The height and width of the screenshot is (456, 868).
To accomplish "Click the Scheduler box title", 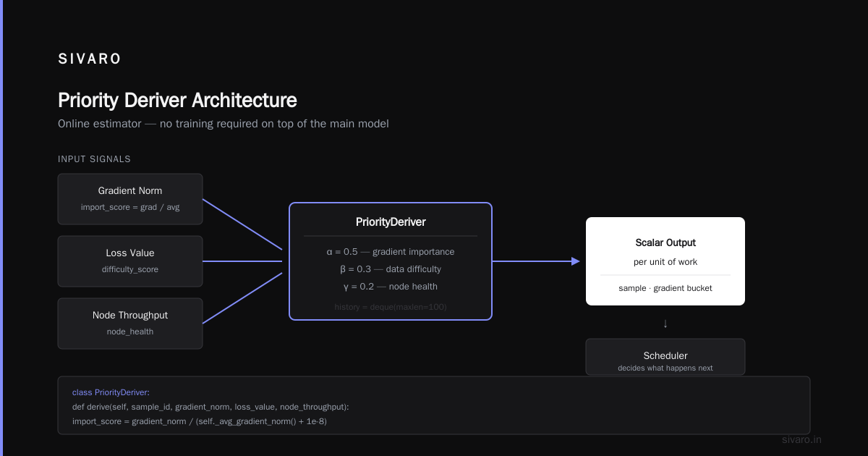I will click(x=665, y=355).
